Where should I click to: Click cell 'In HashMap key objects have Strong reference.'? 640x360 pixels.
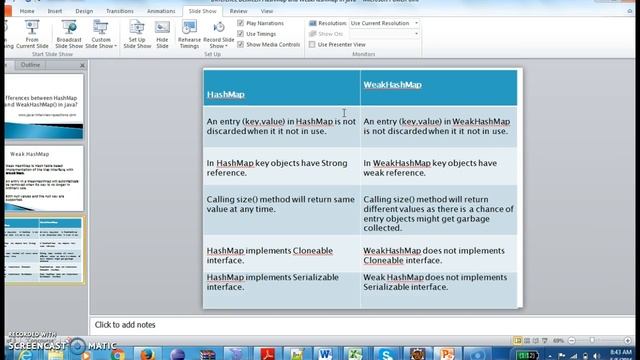click(282, 168)
